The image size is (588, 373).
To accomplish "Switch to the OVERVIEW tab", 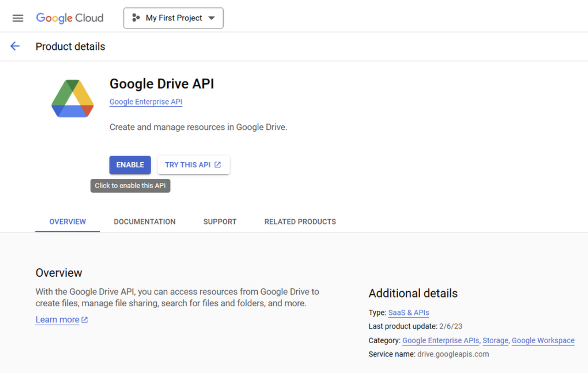I will tap(67, 221).
